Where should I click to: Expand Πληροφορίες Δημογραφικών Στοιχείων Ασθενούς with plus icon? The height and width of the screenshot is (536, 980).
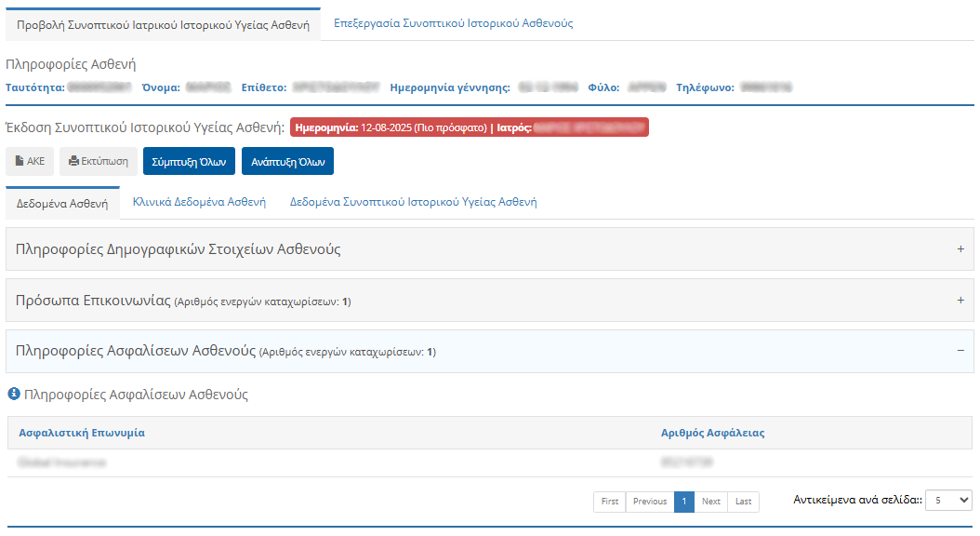[960, 249]
